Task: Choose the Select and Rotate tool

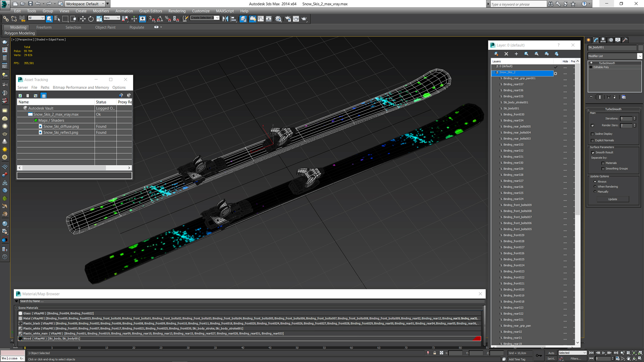Action: [x=91, y=19]
